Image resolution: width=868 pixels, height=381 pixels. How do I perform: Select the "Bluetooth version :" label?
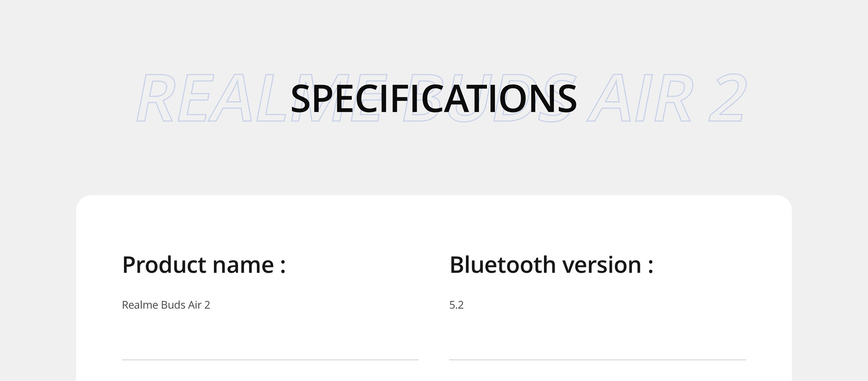pos(551,265)
